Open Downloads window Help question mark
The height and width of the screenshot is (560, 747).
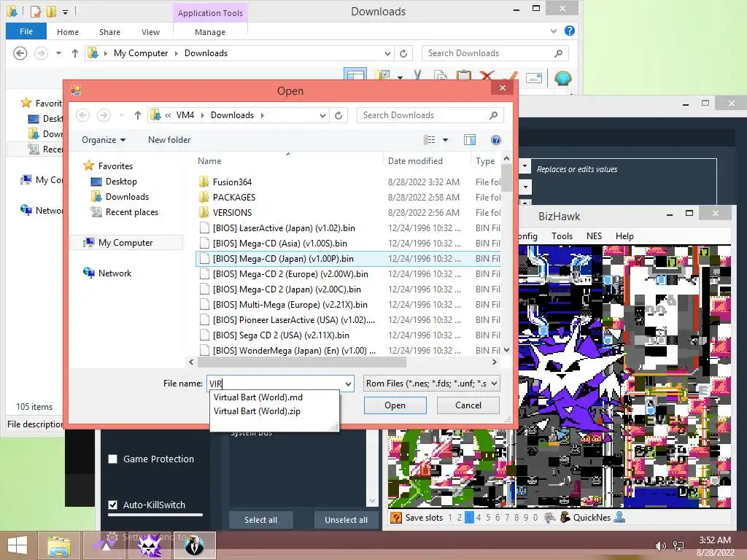[569, 31]
